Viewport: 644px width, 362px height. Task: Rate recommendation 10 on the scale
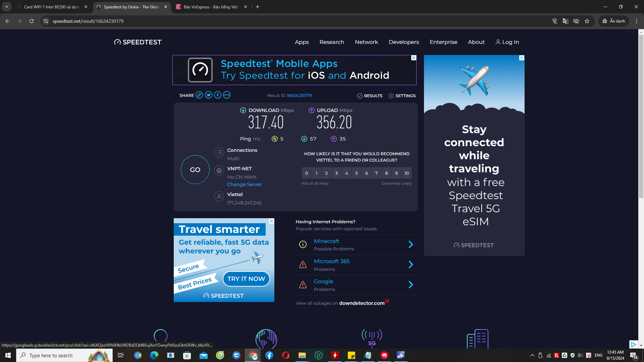point(407,173)
